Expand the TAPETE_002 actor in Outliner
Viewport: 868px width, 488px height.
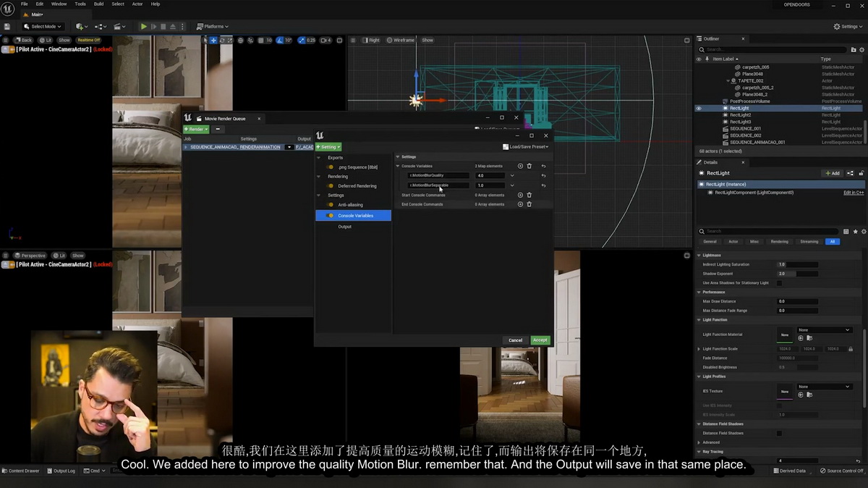click(728, 80)
